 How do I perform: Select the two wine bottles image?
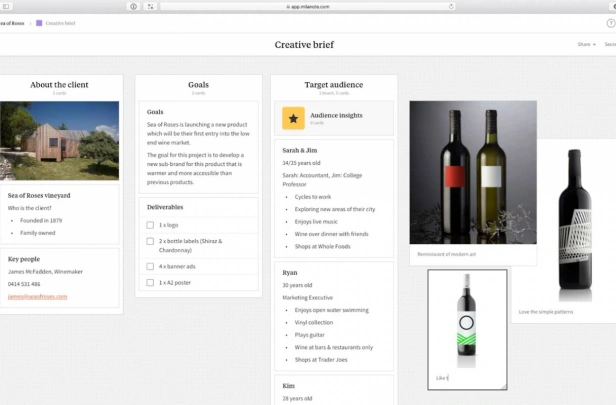click(473, 172)
